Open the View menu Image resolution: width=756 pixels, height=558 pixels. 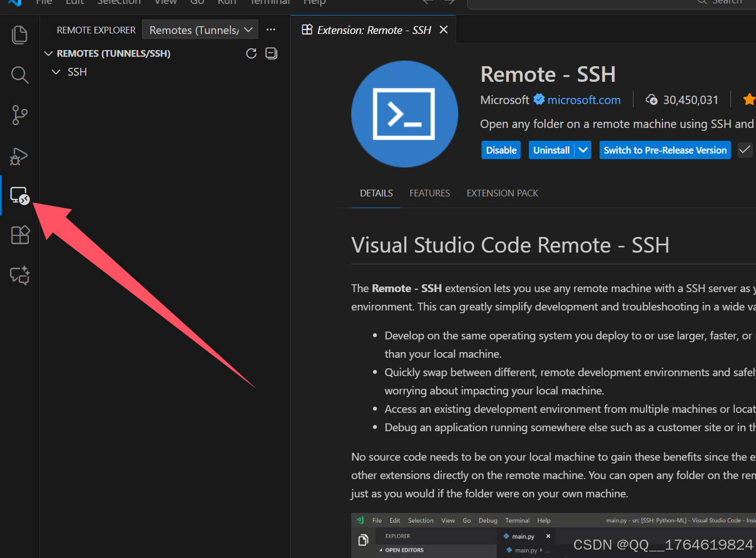click(x=166, y=2)
